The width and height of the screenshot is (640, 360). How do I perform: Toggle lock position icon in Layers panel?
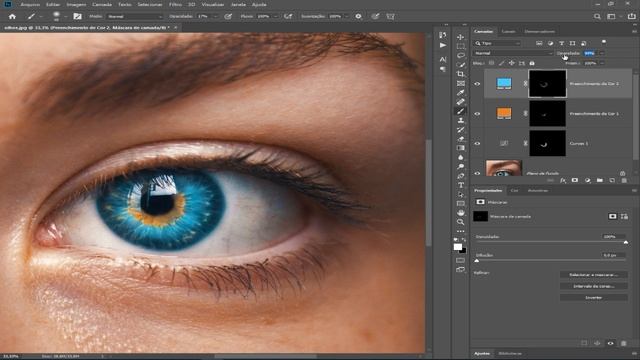click(511, 63)
